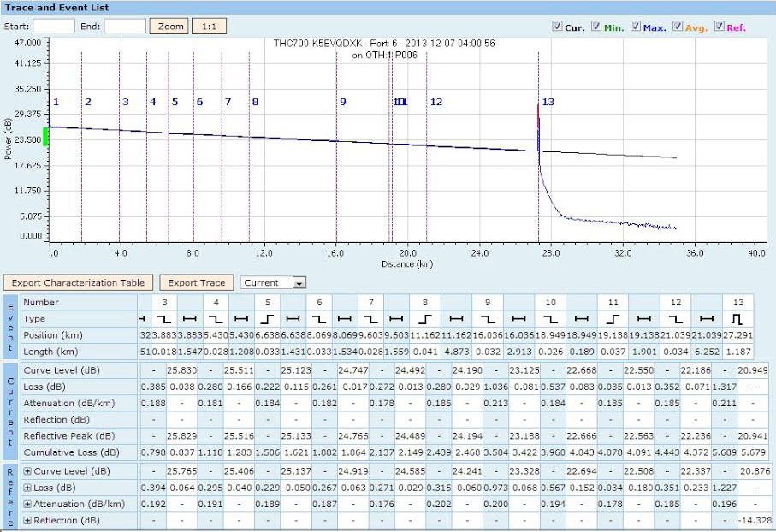Click the 1:1 reset zoom button
The width and height of the screenshot is (776, 532).
210,27
